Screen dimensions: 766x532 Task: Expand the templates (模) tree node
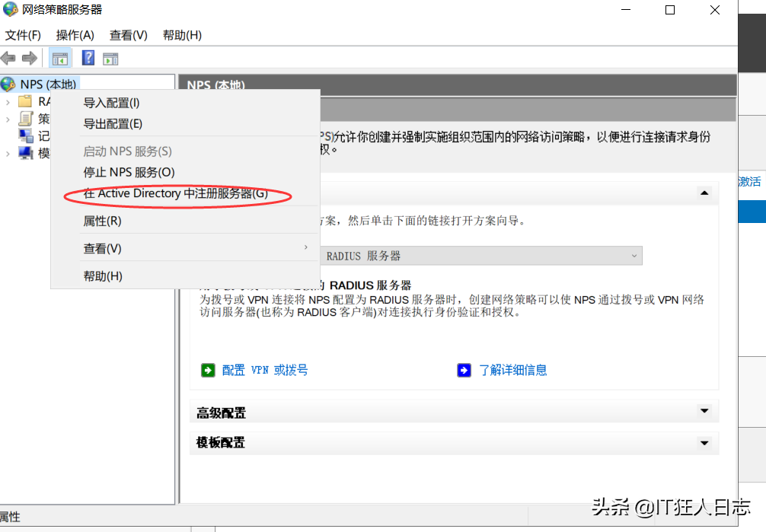pos(8,154)
